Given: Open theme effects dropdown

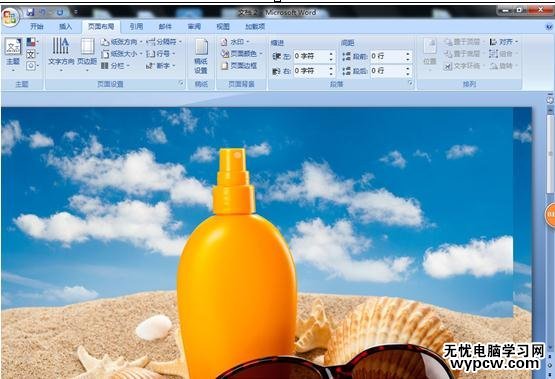Looking at the screenshot, I should 32,66.
